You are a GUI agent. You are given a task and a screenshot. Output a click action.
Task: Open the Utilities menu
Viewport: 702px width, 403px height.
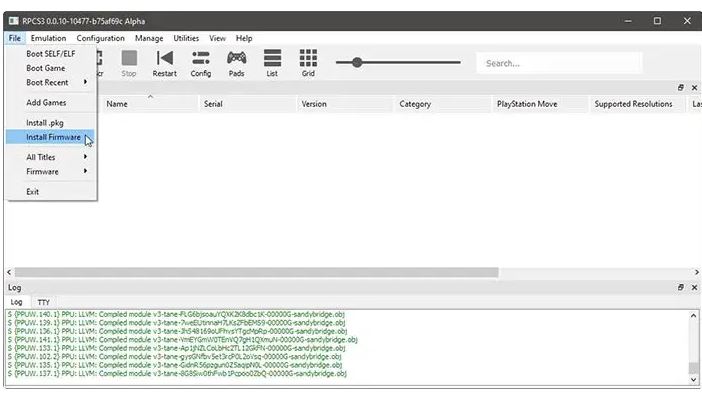(186, 38)
